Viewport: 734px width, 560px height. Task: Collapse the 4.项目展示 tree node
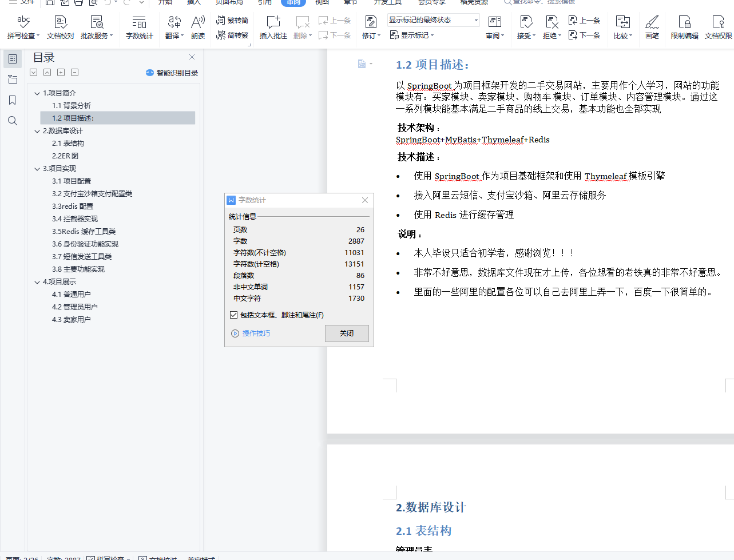[x=37, y=282]
